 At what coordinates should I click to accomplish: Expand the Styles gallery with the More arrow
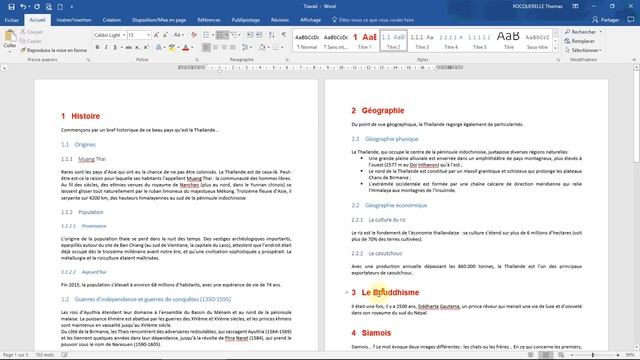[x=555, y=48]
